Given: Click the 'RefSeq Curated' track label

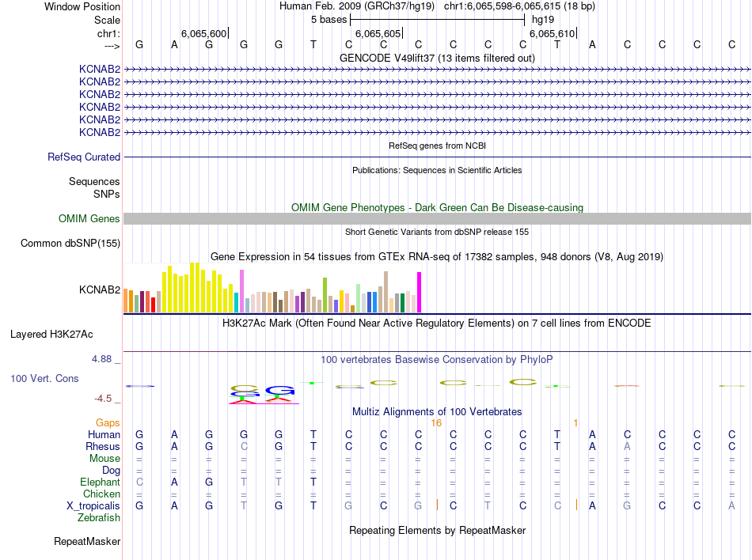Looking at the screenshot, I should click(84, 157).
